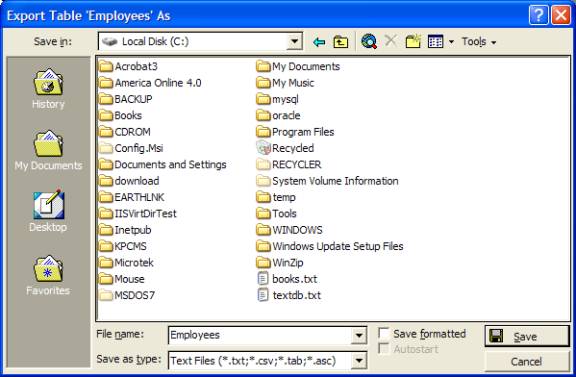Go to Desktop in places bar
The height and width of the screenshot is (377, 576).
click(x=48, y=211)
